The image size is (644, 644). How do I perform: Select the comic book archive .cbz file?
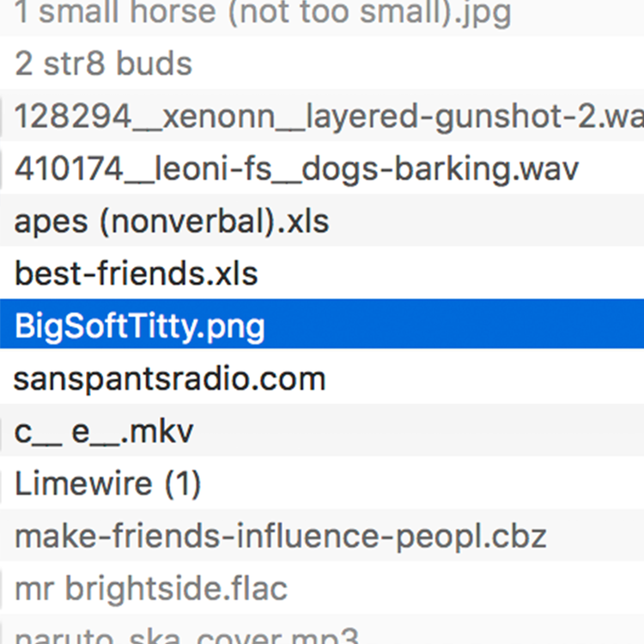[280, 537]
